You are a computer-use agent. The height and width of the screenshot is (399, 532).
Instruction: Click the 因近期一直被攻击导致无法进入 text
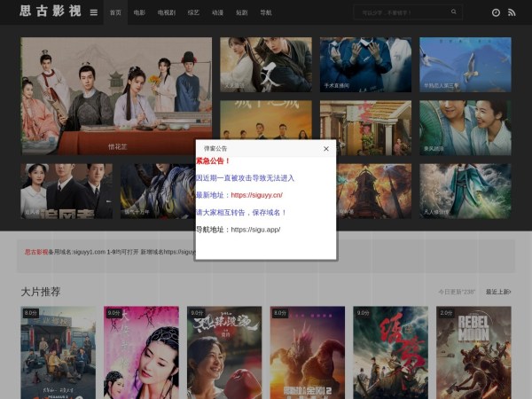coord(245,178)
